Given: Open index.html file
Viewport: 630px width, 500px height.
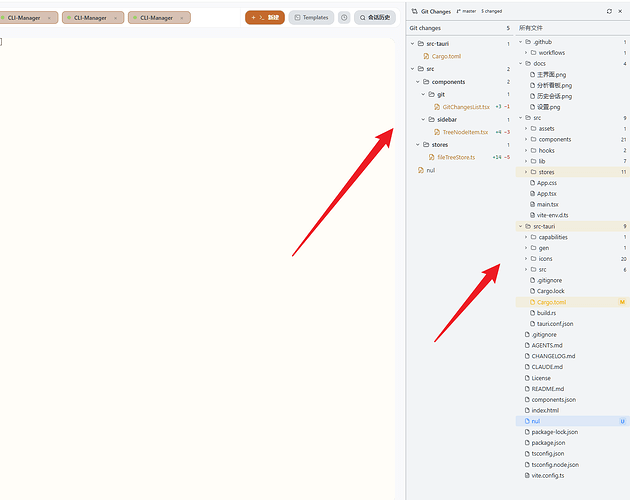Looking at the screenshot, I should coord(545,410).
